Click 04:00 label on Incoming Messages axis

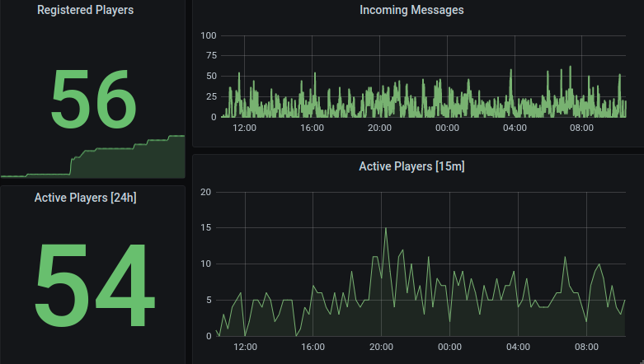515,128
